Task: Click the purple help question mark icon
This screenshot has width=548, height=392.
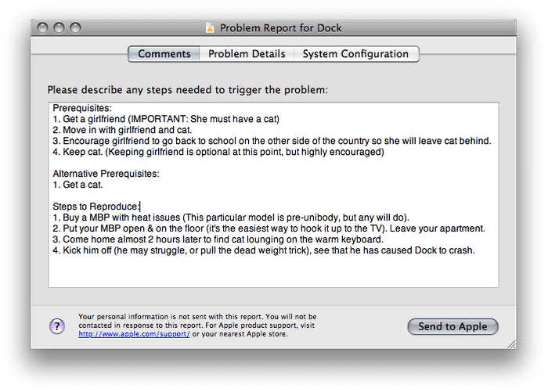Action: 57,326
